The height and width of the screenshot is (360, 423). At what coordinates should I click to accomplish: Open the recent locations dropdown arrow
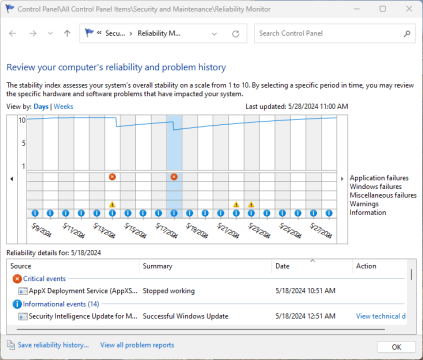50,33
